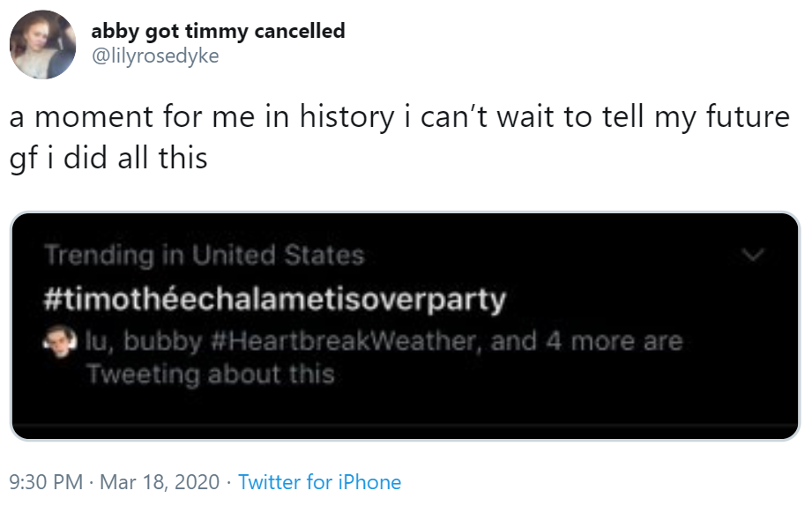812x513 pixels.
Task: Open the "Twitter for iPhone" source link
Action: (319, 482)
